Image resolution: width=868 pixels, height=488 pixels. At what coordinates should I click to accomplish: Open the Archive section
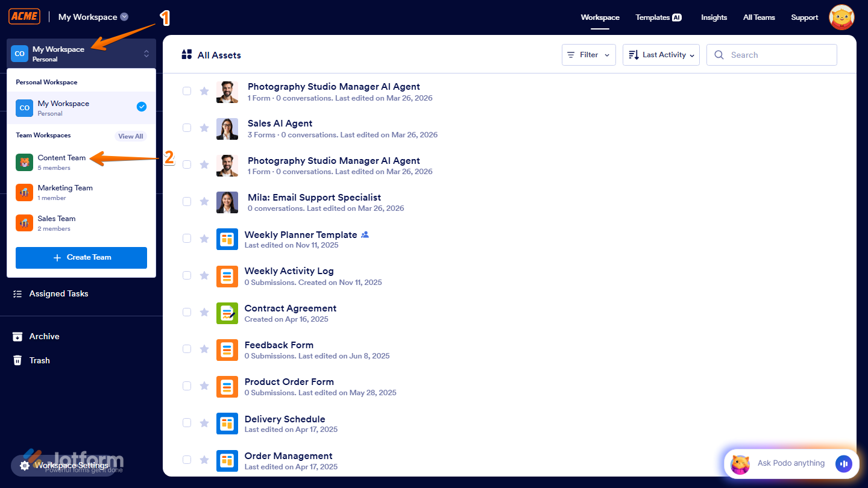coord(17,336)
